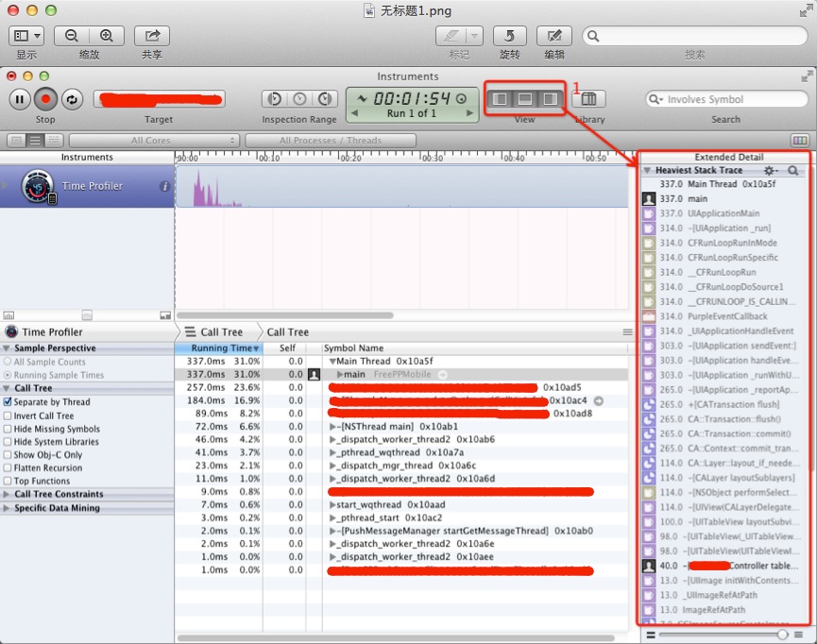Go to next run arrow
Image resolution: width=817 pixels, height=644 pixels.
click(469, 113)
